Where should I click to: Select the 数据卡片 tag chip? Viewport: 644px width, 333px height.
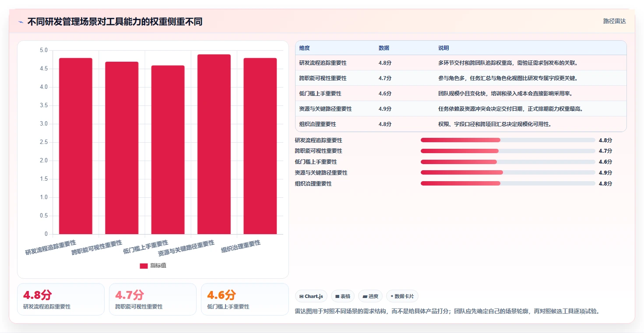click(402, 296)
